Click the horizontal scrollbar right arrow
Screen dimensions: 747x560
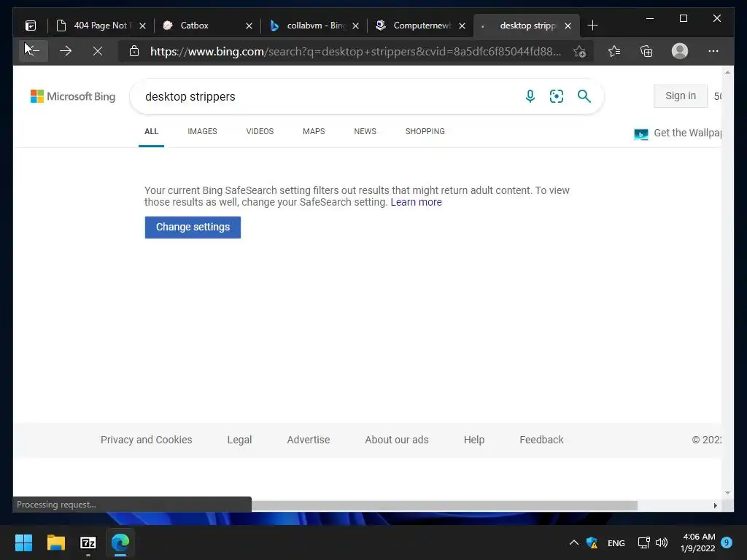pyautogui.click(x=715, y=505)
